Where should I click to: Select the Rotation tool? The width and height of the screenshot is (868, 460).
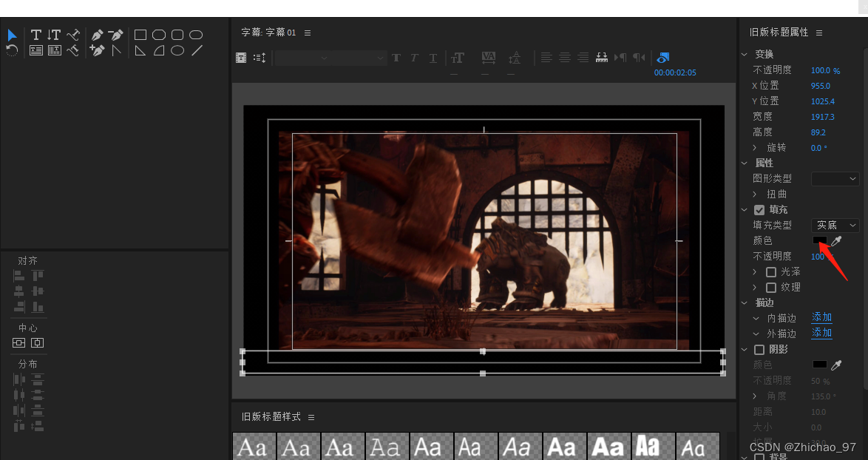[12, 50]
